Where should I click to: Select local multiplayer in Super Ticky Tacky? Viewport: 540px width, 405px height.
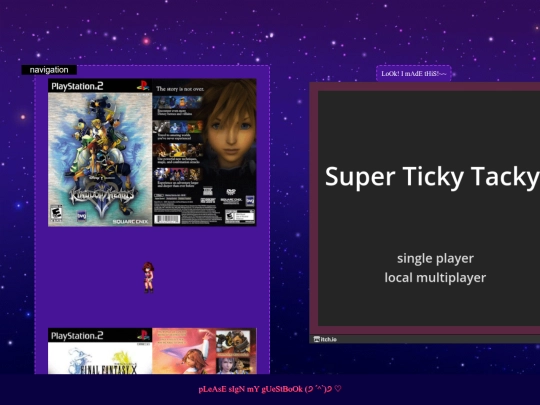click(x=435, y=278)
